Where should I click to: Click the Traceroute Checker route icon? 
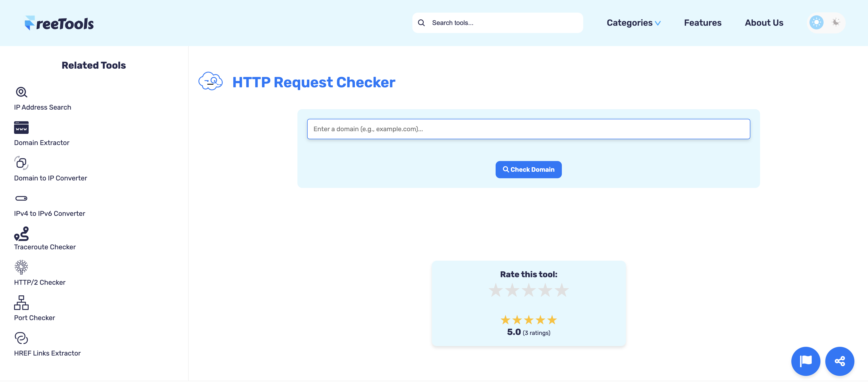pos(21,234)
